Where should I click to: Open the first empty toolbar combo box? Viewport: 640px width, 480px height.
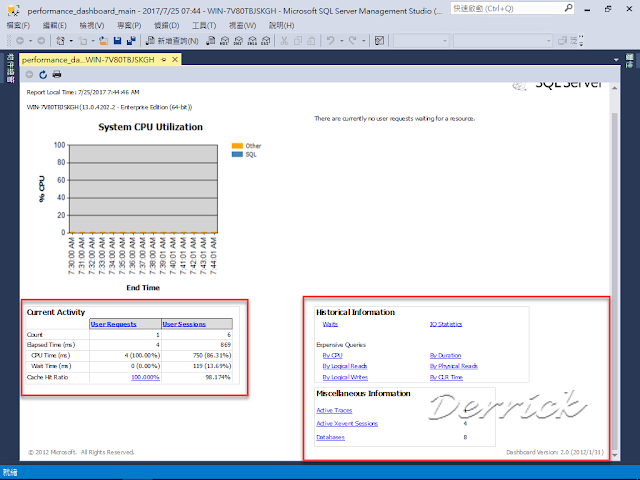coord(421,40)
